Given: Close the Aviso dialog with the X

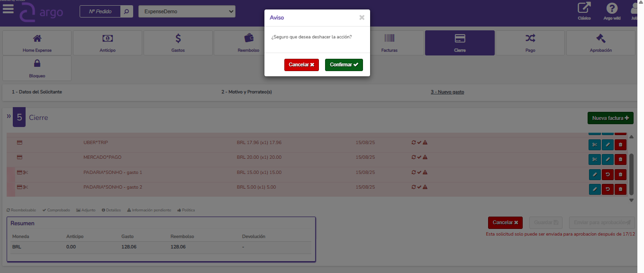Looking at the screenshot, I should 362,18.
